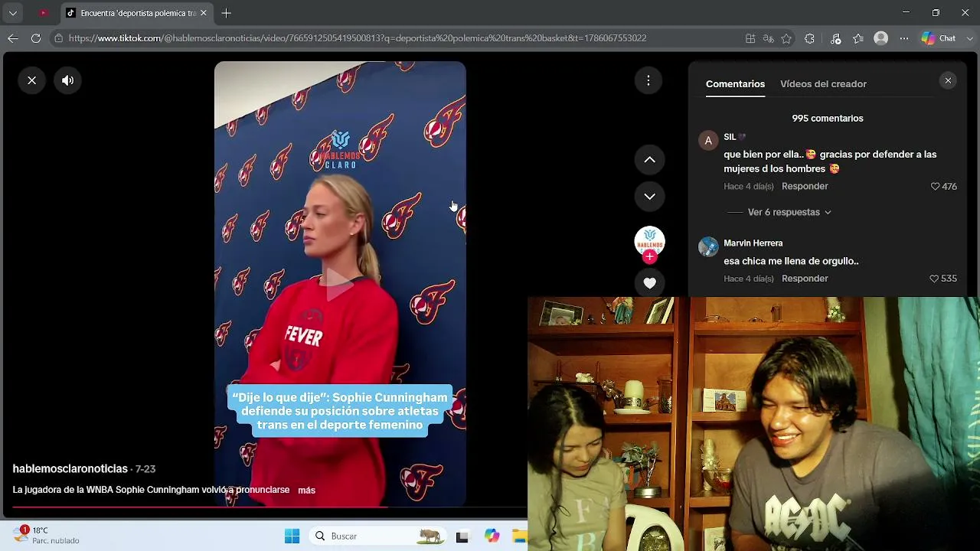Open the icon with the gear badge beside Extensions

click(x=835, y=38)
